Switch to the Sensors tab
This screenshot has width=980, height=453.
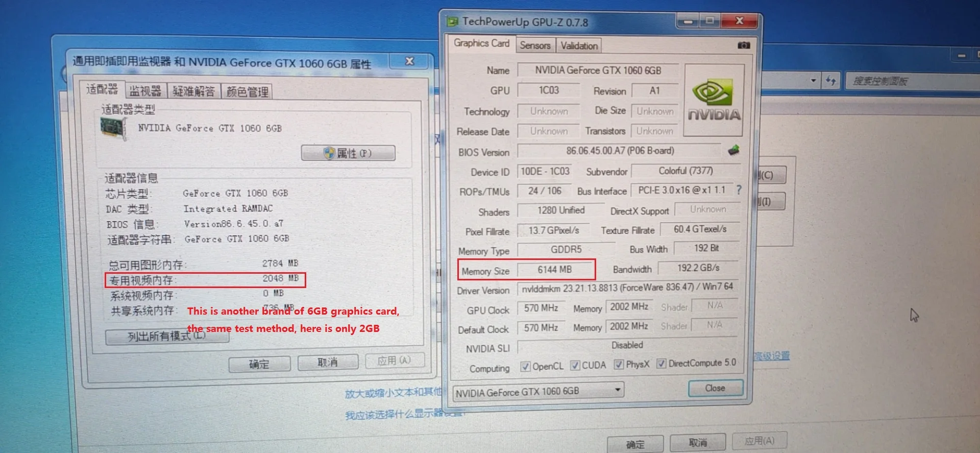point(535,45)
